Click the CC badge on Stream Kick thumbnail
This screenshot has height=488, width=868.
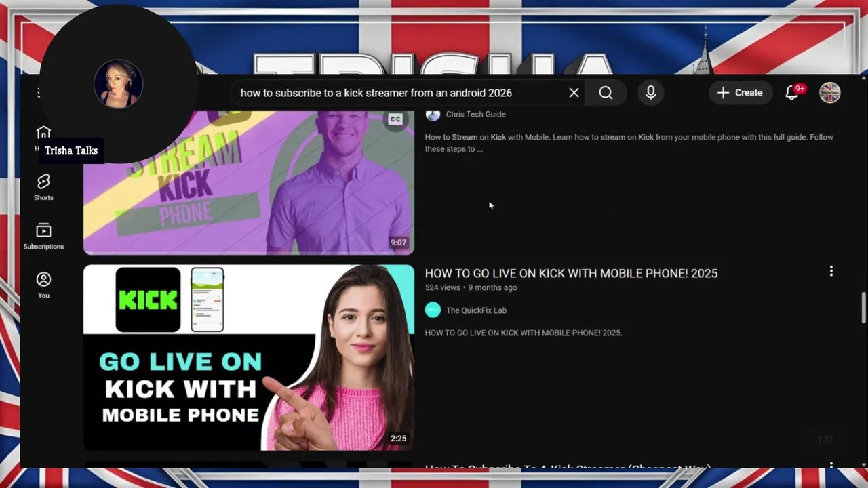tap(395, 119)
